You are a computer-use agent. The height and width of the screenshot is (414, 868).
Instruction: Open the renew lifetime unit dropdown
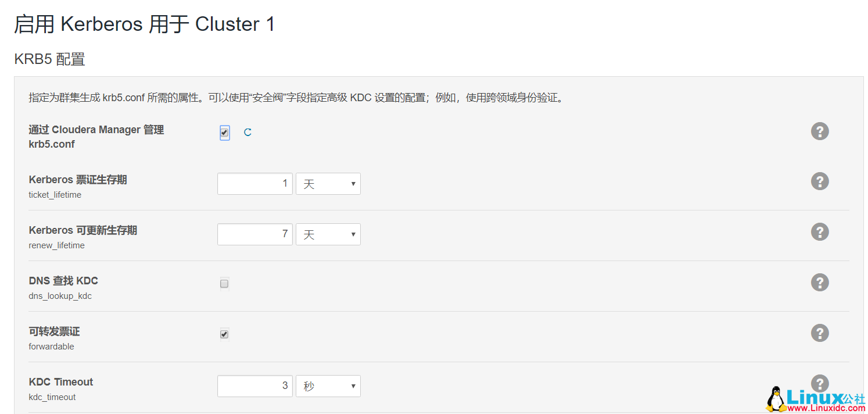(328, 234)
